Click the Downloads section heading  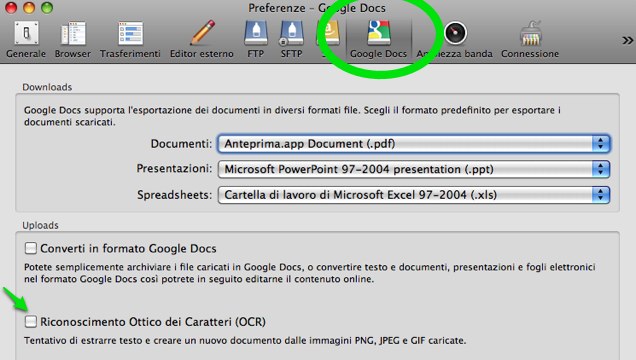[47, 87]
